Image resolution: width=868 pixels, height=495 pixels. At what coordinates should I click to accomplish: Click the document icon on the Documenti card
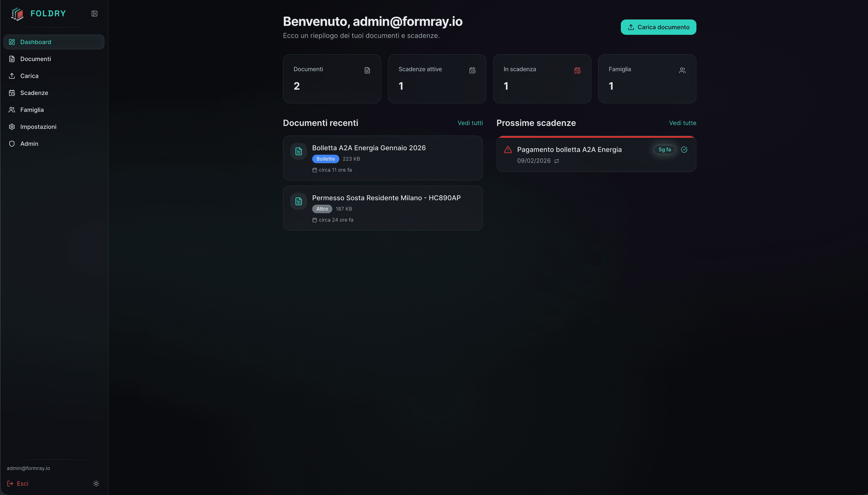(x=367, y=70)
